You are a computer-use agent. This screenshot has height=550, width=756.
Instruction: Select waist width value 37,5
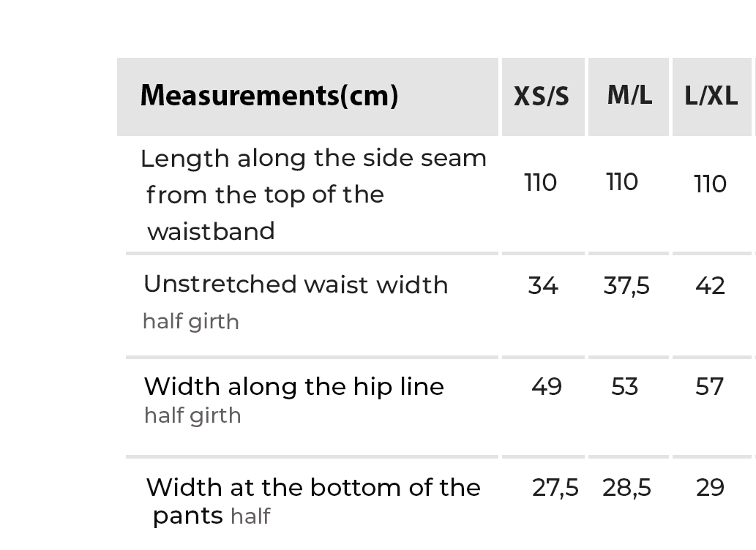click(626, 286)
